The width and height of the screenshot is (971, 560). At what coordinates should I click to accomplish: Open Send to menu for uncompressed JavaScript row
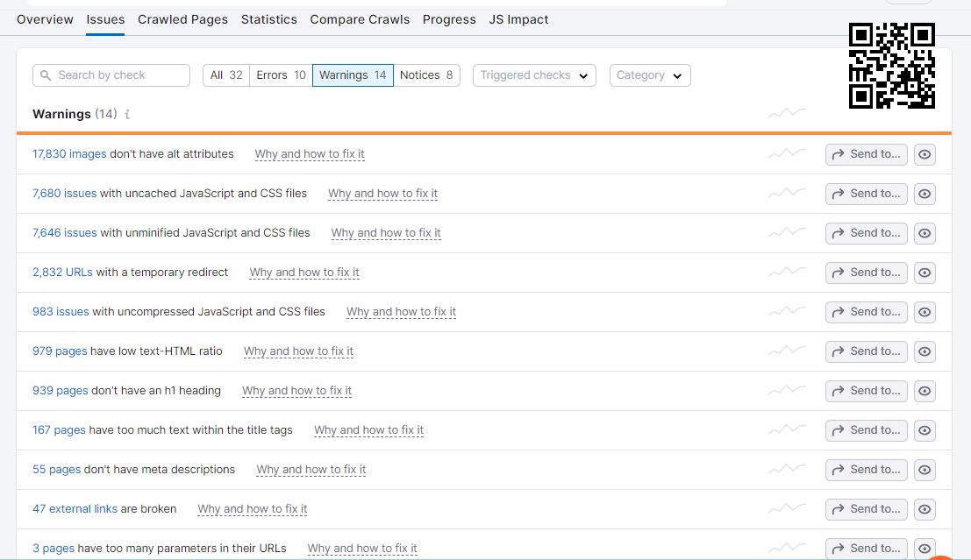tap(866, 312)
